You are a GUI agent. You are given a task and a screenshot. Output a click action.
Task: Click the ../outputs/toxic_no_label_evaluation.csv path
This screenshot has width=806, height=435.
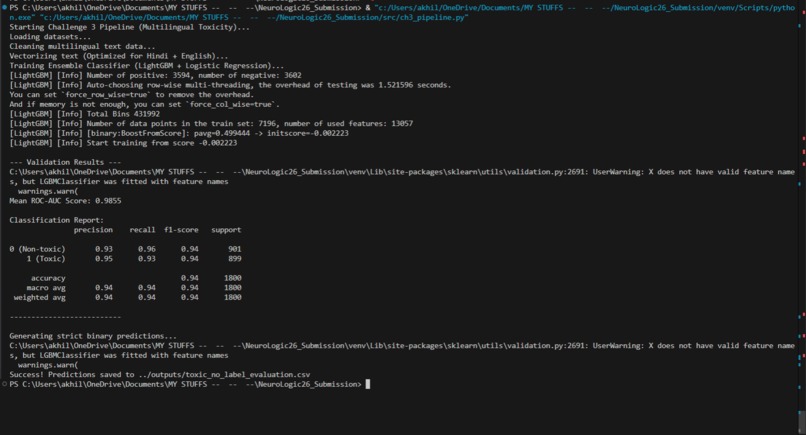coord(224,375)
